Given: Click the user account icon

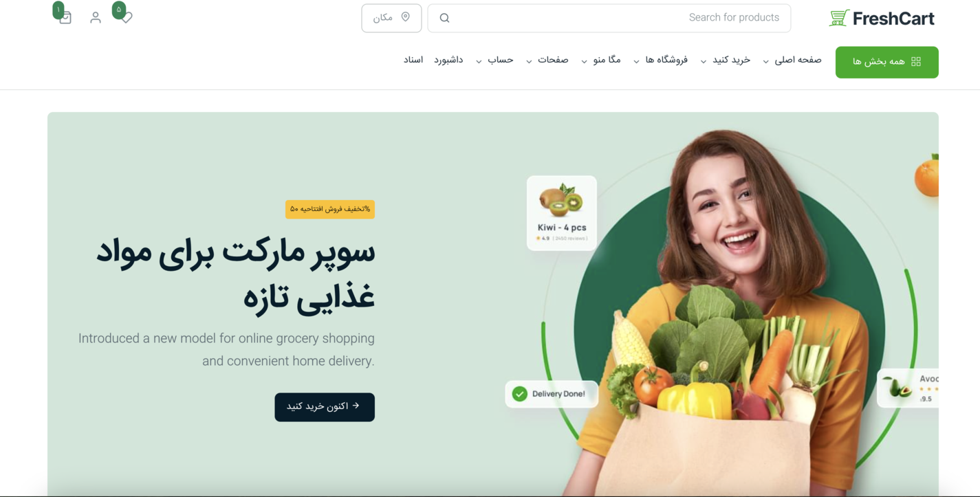Looking at the screenshot, I should pyautogui.click(x=96, y=17).
